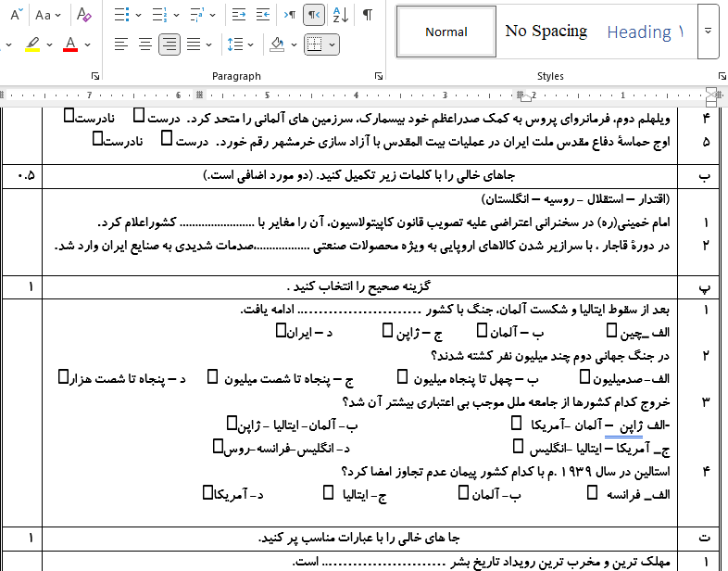Viewport: 728px width, 571px height.
Task: Click the Numbering list button
Action: coord(159,15)
